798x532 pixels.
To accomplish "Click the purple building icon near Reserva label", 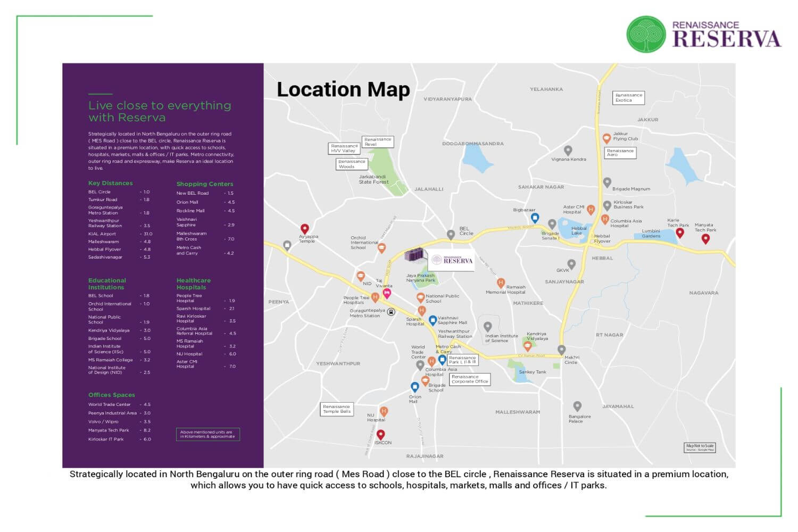I will [415, 255].
